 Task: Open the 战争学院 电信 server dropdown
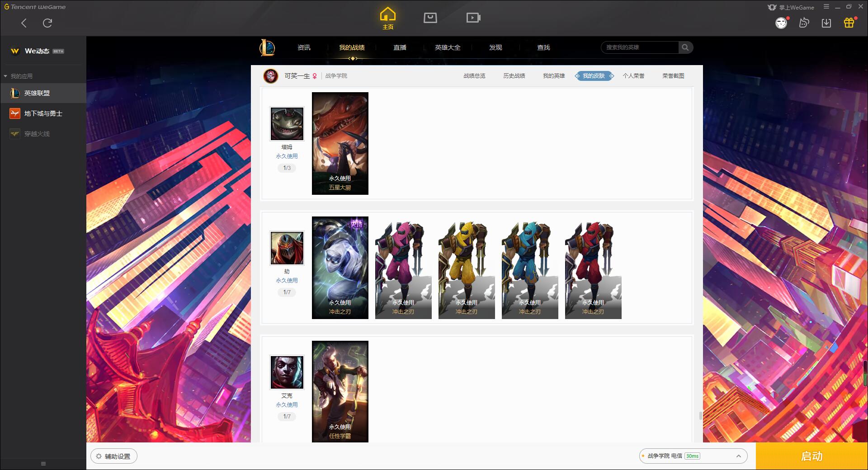[693, 456]
